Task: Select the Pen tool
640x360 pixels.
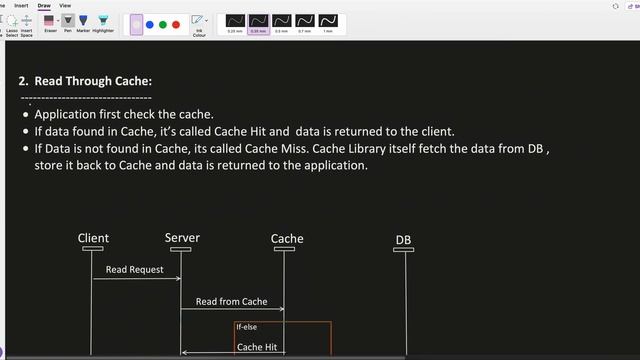Action: (x=68, y=24)
